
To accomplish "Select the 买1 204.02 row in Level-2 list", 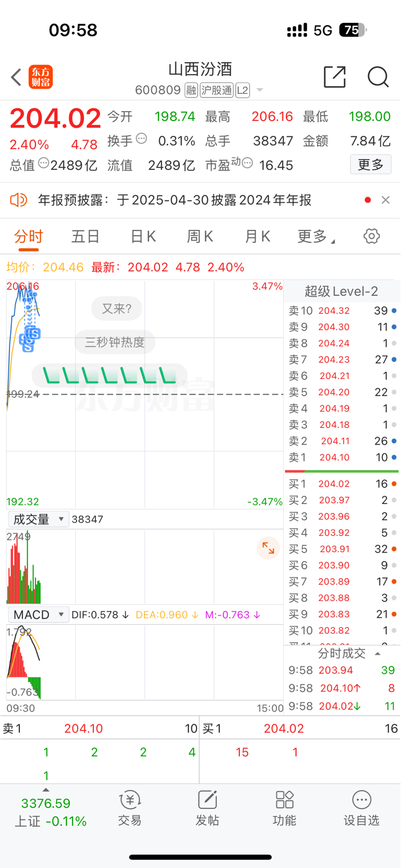I will [342, 484].
